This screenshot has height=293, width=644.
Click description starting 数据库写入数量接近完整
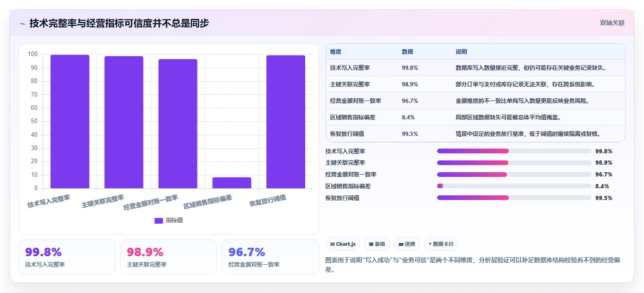pyautogui.click(x=531, y=68)
